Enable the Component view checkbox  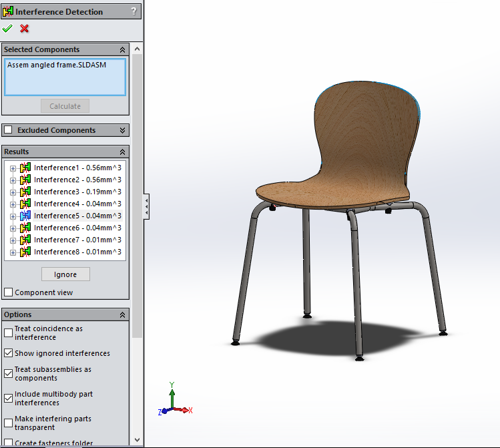pos(9,292)
